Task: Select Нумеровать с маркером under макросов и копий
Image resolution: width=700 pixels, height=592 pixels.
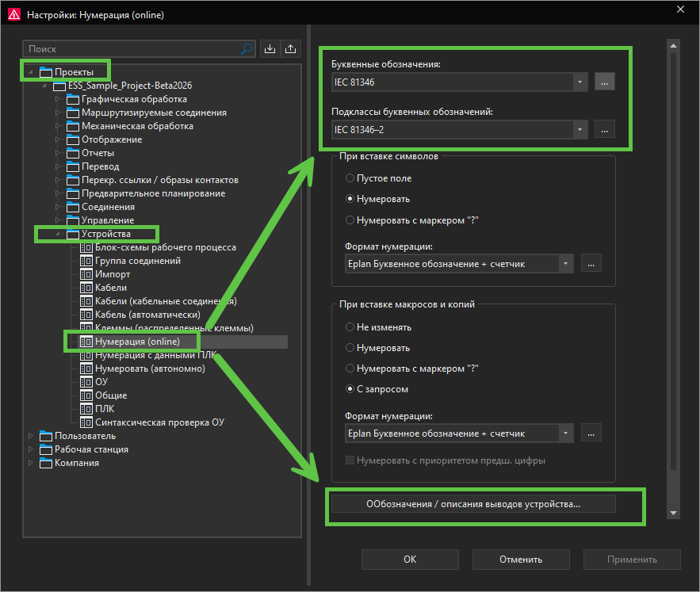Action: (x=350, y=369)
